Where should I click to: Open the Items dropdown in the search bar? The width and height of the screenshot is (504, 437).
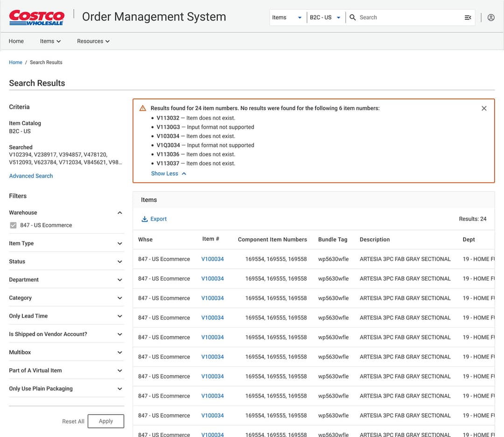tap(287, 17)
